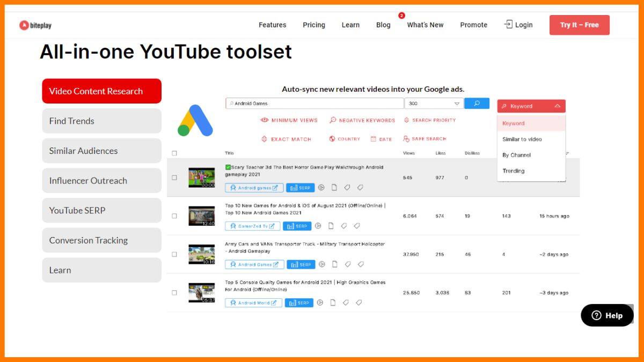Click the blue search magnifier button
This screenshot has height=362, width=644.
click(x=477, y=104)
